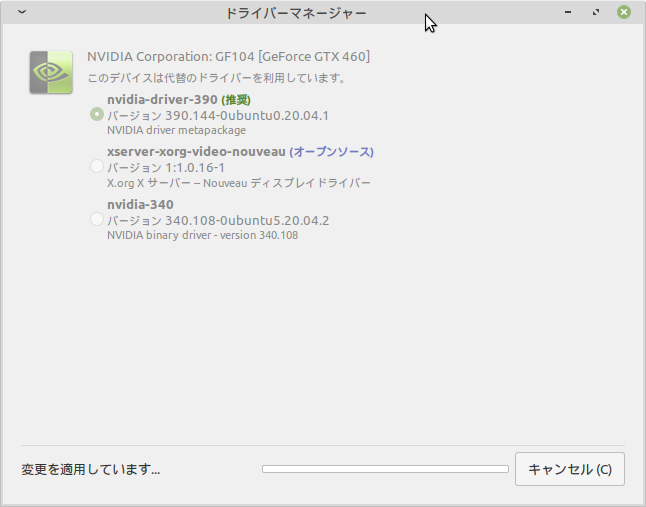Click the nvidia-driver-390 (推奨) label
The width and height of the screenshot is (646, 507).
[179, 100]
